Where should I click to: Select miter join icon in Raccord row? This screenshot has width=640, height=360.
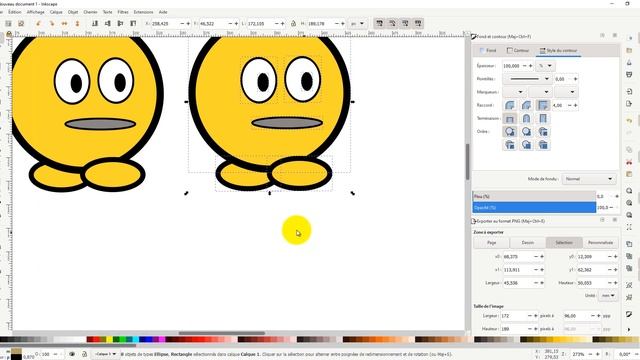(x=543, y=105)
